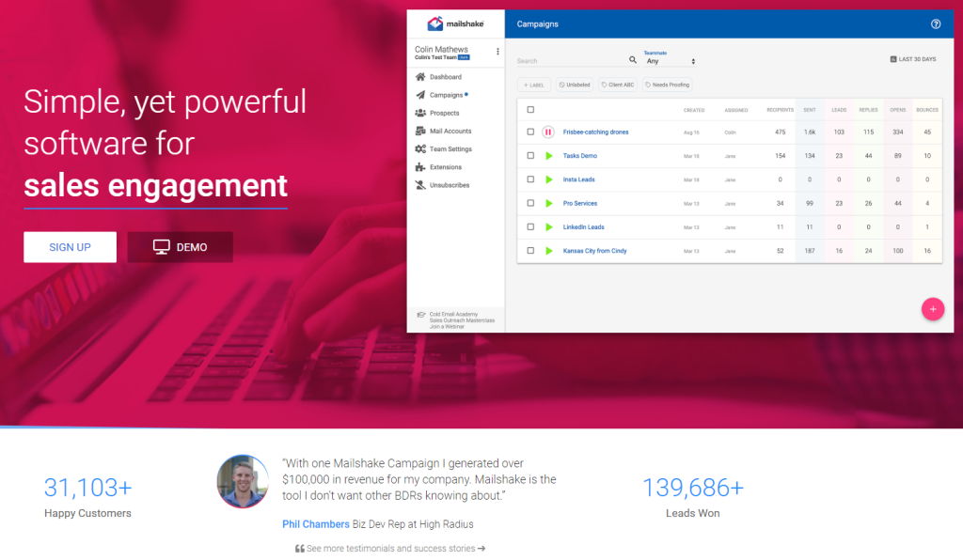Click the Cold Email Academy graduation cap icon
The image size is (963, 560).
click(x=420, y=315)
